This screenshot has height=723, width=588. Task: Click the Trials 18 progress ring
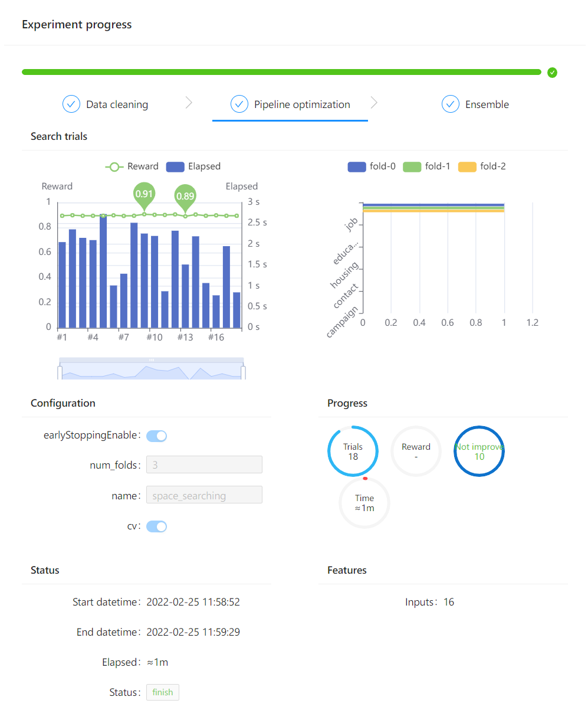click(x=353, y=452)
